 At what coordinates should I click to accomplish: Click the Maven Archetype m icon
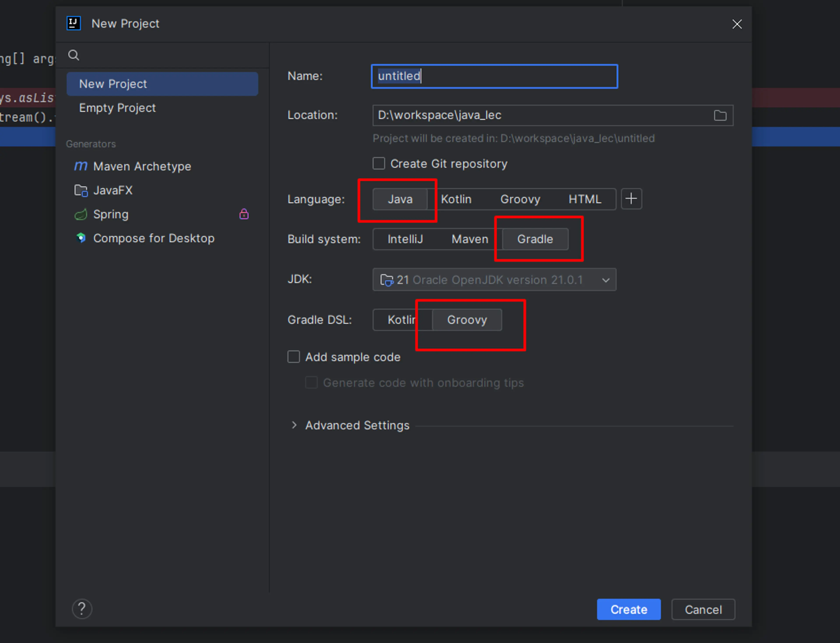[x=80, y=166]
